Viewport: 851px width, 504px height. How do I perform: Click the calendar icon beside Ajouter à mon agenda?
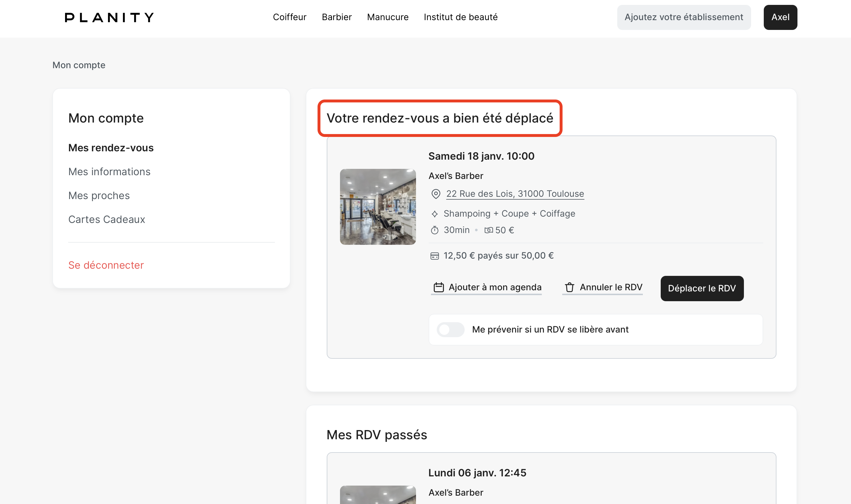point(438,287)
